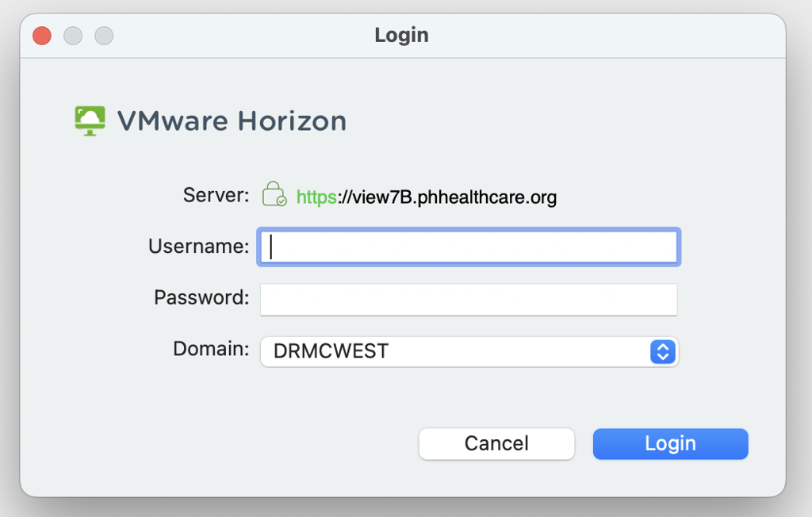The height and width of the screenshot is (517, 812).
Task: Select the green https text in the server address
Action: (x=315, y=196)
